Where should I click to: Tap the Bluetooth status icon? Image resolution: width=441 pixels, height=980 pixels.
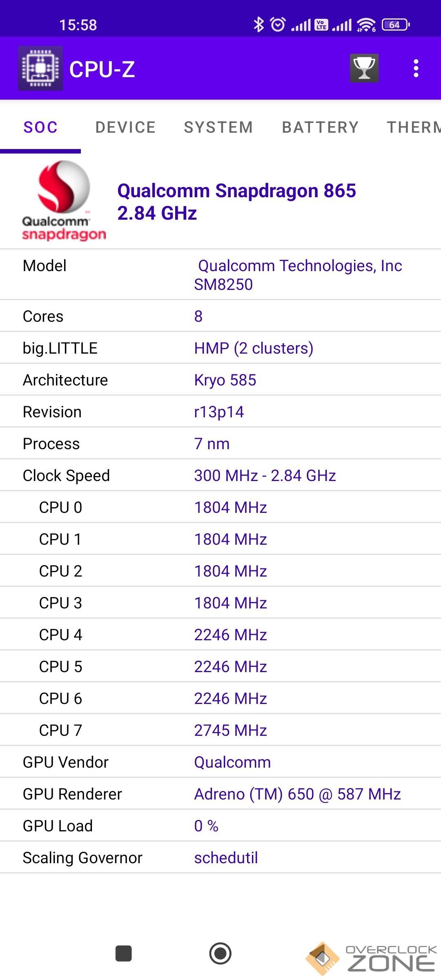click(258, 24)
